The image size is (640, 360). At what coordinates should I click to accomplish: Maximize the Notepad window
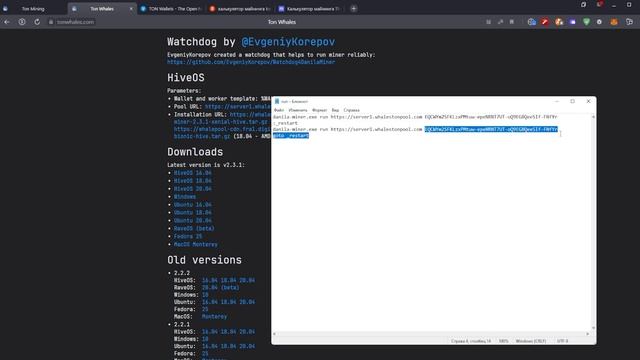[572, 101]
